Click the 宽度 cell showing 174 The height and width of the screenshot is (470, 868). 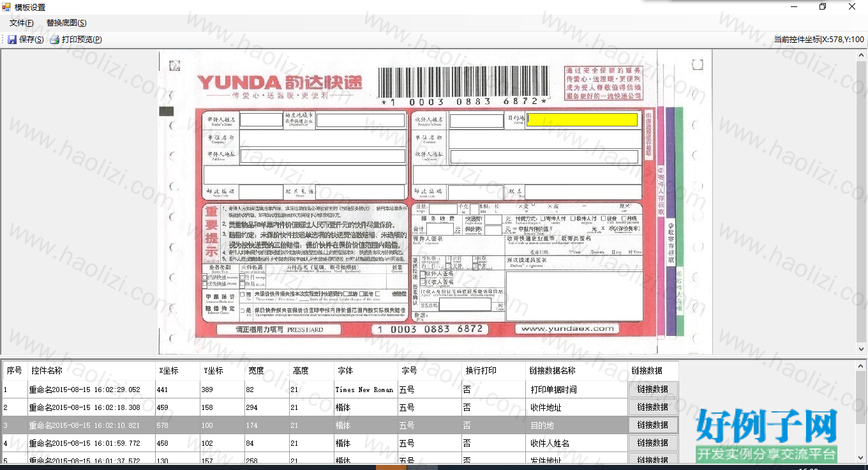click(267, 425)
